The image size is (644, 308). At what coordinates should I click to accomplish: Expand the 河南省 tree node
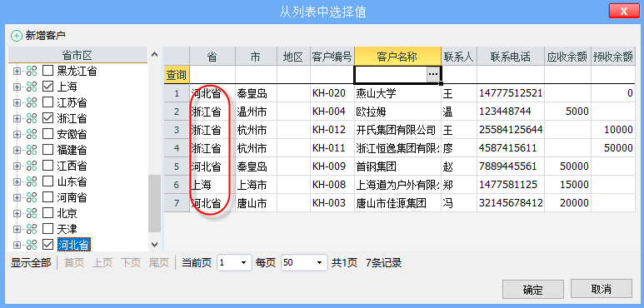(x=17, y=197)
